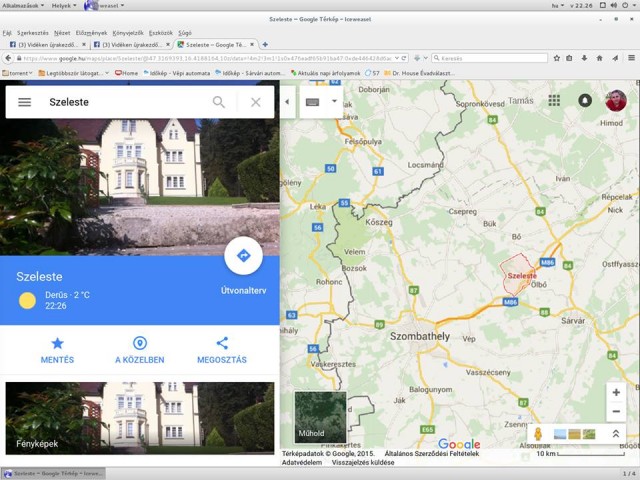Open the Eszközök menu
The height and width of the screenshot is (480, 640).
click(160, 33)
